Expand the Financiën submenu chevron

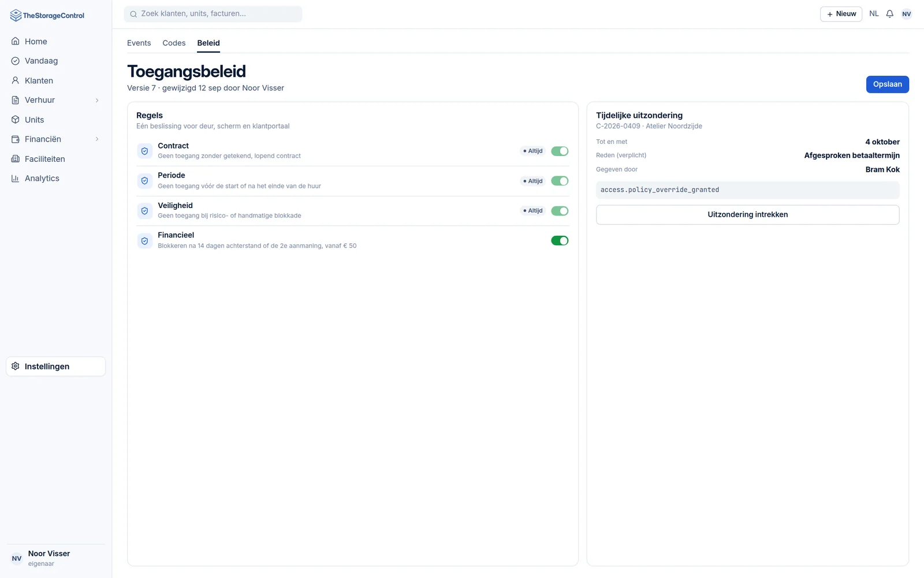tap(97, 139)
